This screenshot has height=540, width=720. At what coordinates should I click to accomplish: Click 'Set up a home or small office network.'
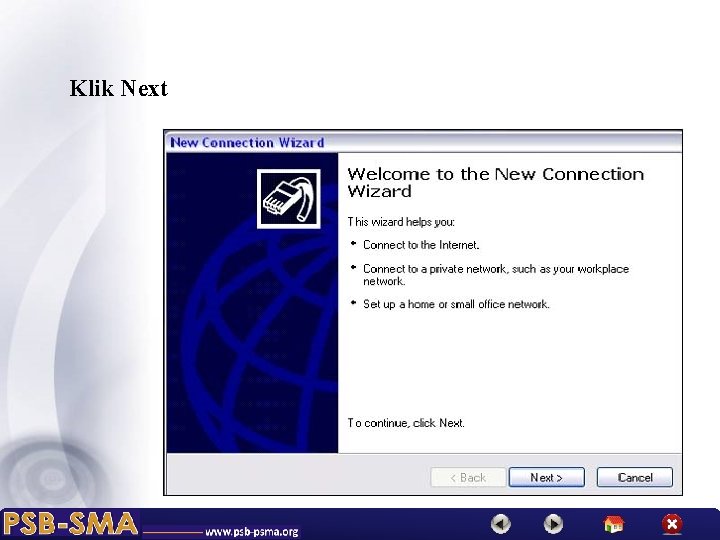pyautogui.click(x=456, y=304)
